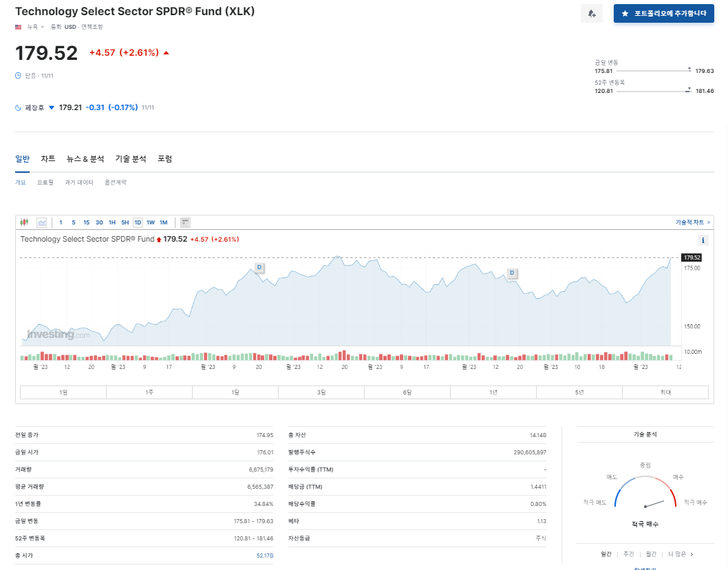
Task: Select the 1M chart interval
Action: click(x=164, y=222)
